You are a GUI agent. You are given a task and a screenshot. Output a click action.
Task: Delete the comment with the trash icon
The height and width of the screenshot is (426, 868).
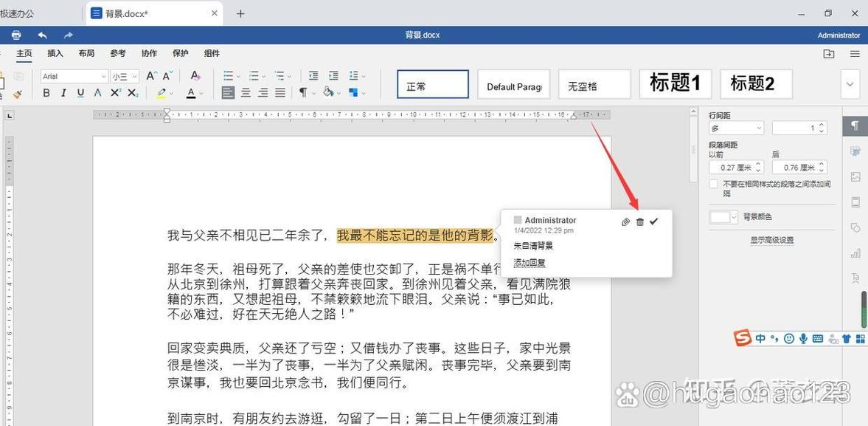[x=639, y=221]
